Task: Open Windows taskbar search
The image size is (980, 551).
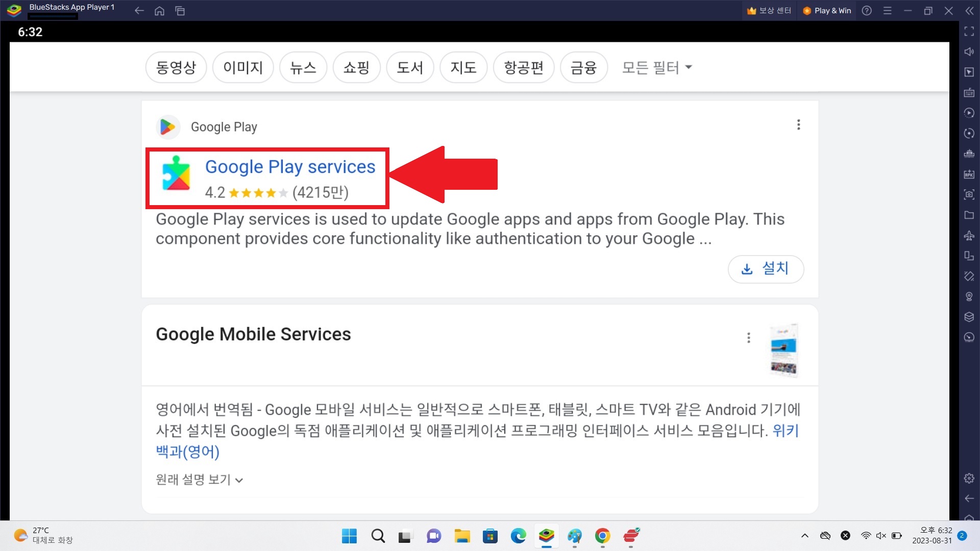Action: (x=378, y=536)
